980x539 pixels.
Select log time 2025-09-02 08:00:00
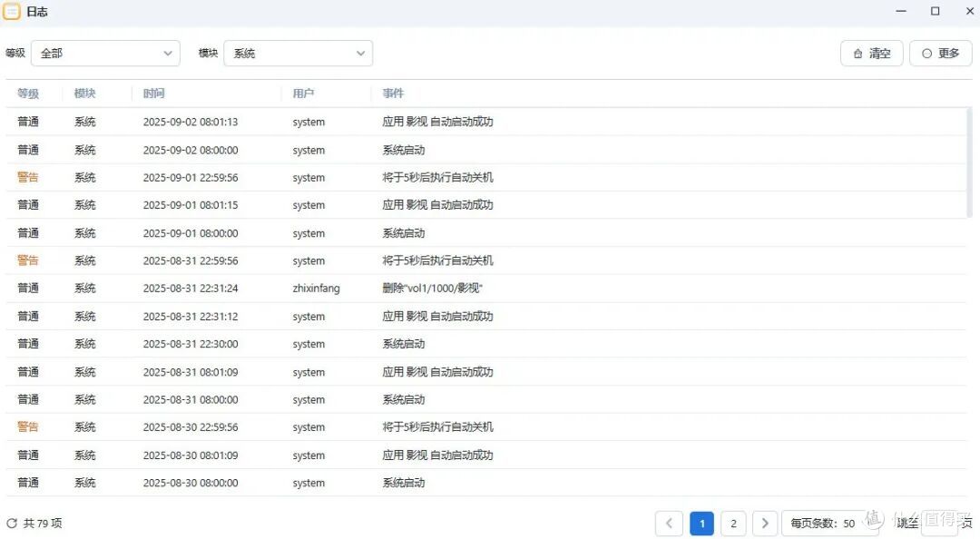click(x=190, y=150)
